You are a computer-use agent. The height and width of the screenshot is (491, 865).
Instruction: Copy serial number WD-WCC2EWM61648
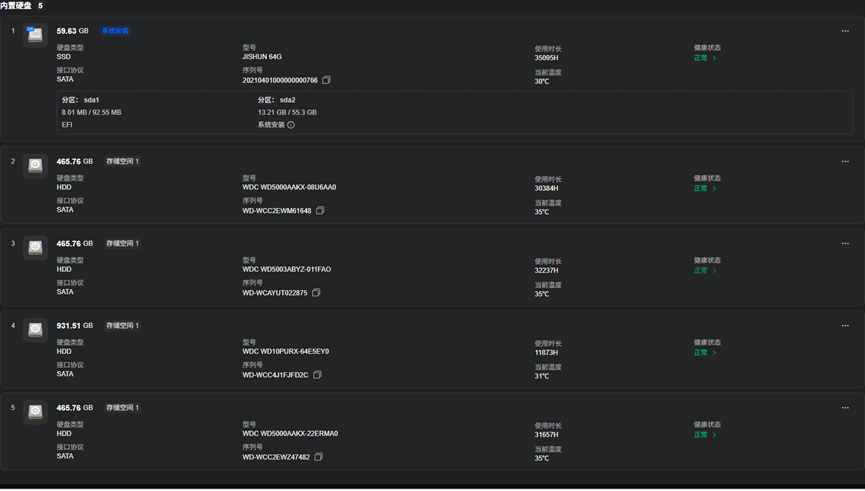coord(320,211)
